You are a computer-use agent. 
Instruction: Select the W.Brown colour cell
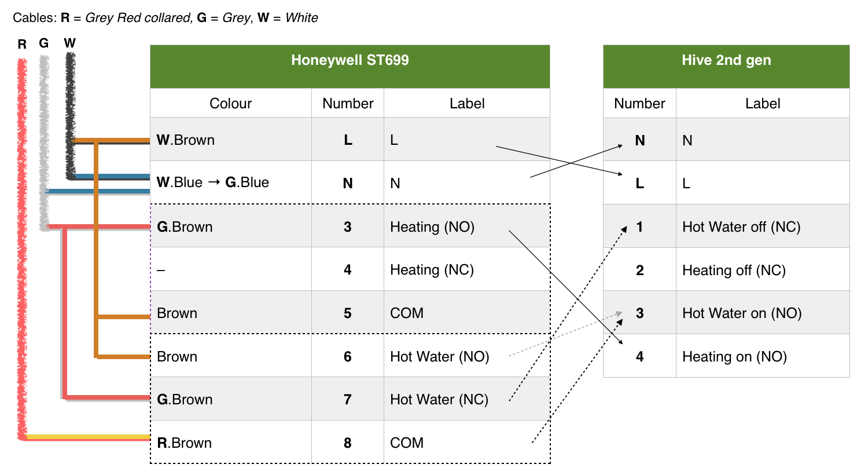coord(186,140)
